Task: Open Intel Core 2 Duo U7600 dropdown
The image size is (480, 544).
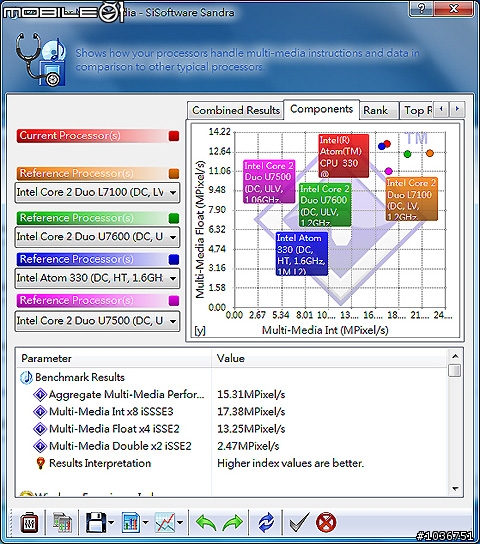Action: 97,237
